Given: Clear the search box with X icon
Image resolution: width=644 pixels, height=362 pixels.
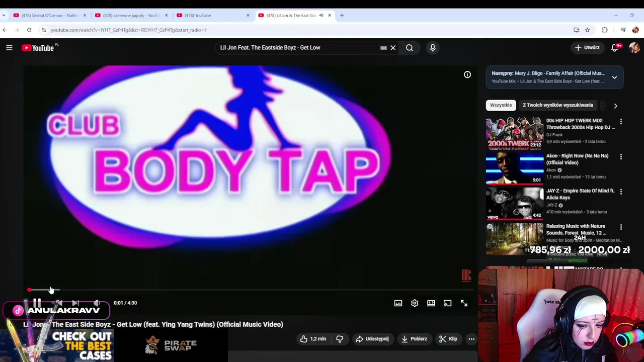Looking at the screenshot, I should 393,48.
